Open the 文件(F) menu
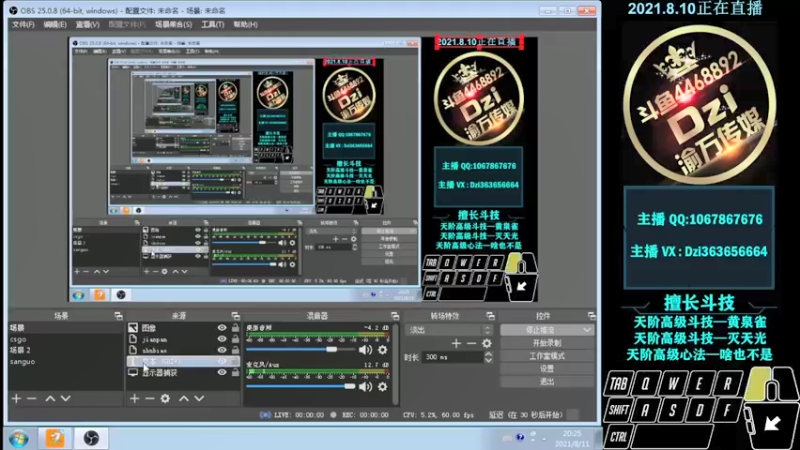Viewport: 800px width, 450px height. pyautogui.click(x=23, y=24)
